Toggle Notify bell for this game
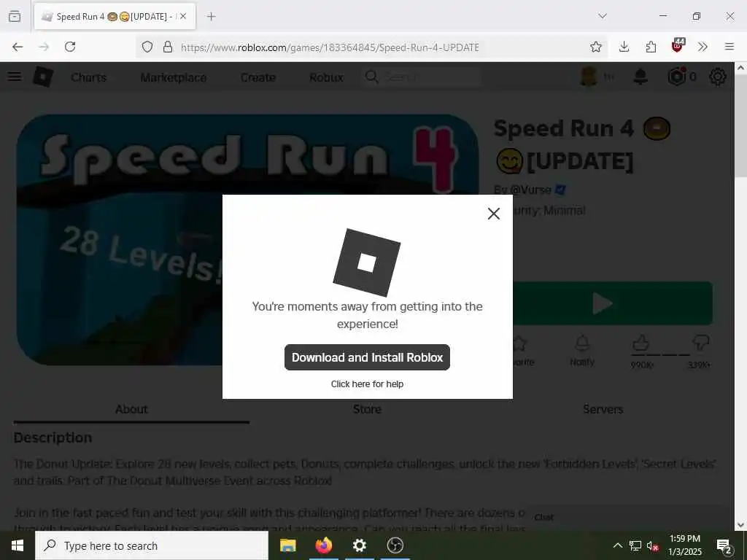Screen dimensions: 747x560 [582, 350]
